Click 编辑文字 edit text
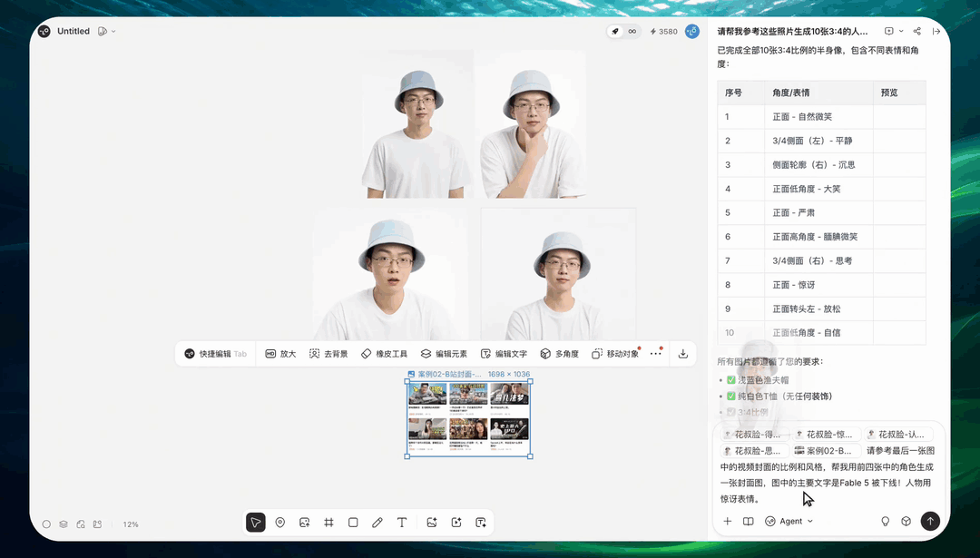The width and height of the screenshot is (980, 558). tap(504, 354)
